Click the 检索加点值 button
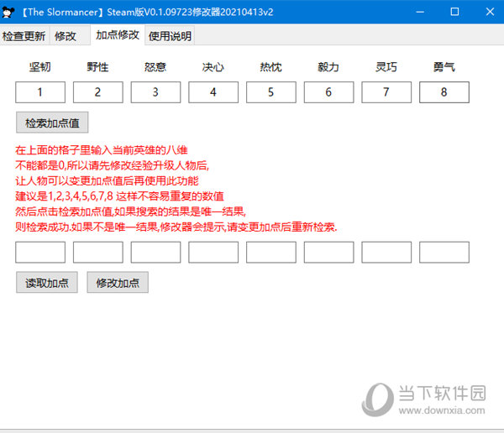504x433 pixels. pos(52,123)
